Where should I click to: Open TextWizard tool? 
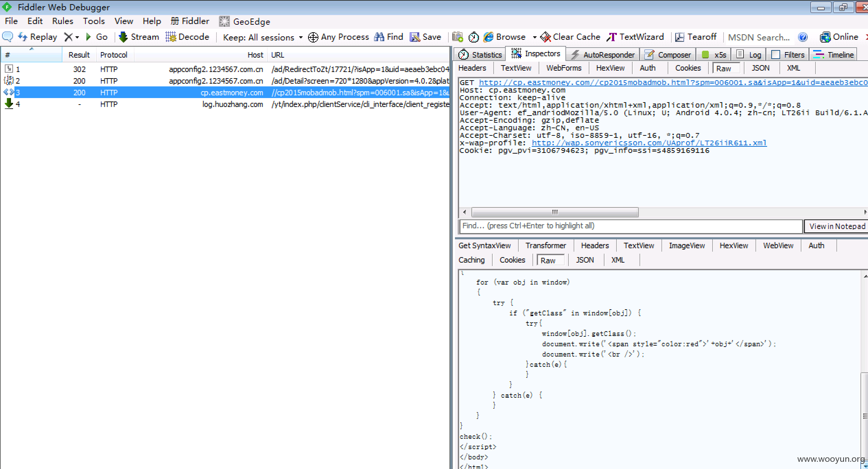click(635, 37)
